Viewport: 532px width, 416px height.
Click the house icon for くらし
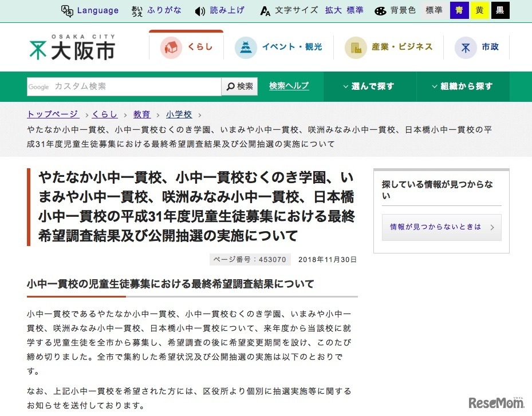click(171, 47)
